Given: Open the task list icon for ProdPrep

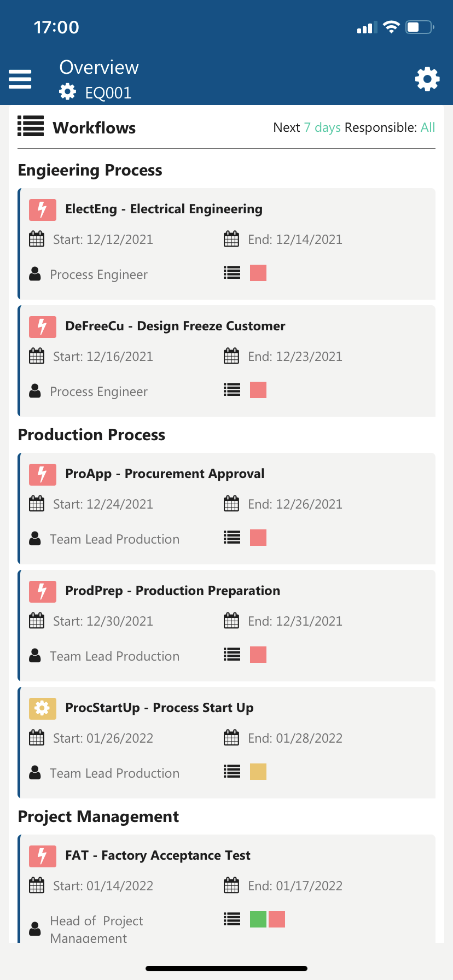Looking at the screenshot, I should [232, 655].
